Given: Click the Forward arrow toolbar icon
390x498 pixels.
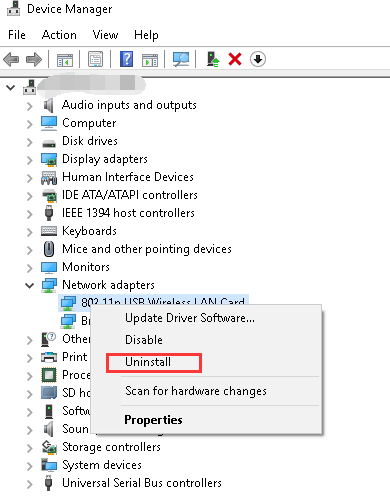Looking at the screenshot, I should point(34,60).
